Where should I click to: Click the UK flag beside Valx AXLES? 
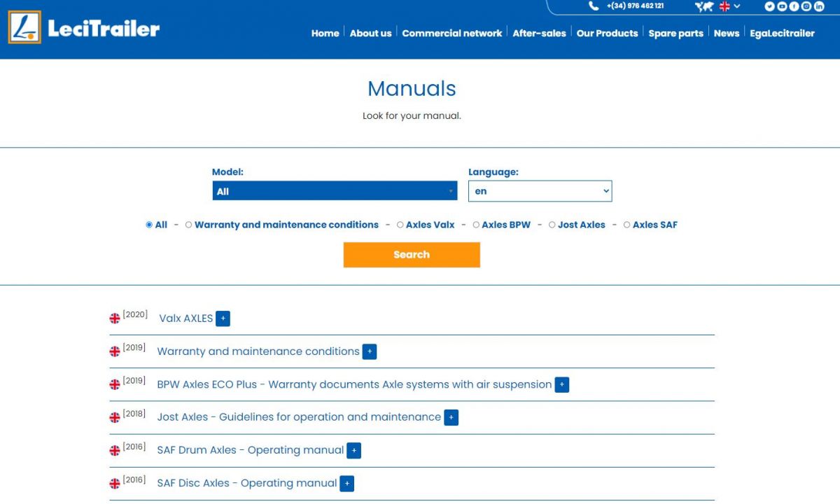pos(115,318)
